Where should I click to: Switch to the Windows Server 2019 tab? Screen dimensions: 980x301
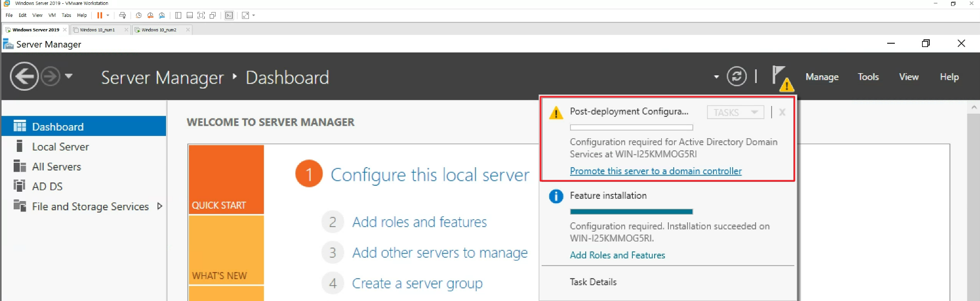pos(35,30)
